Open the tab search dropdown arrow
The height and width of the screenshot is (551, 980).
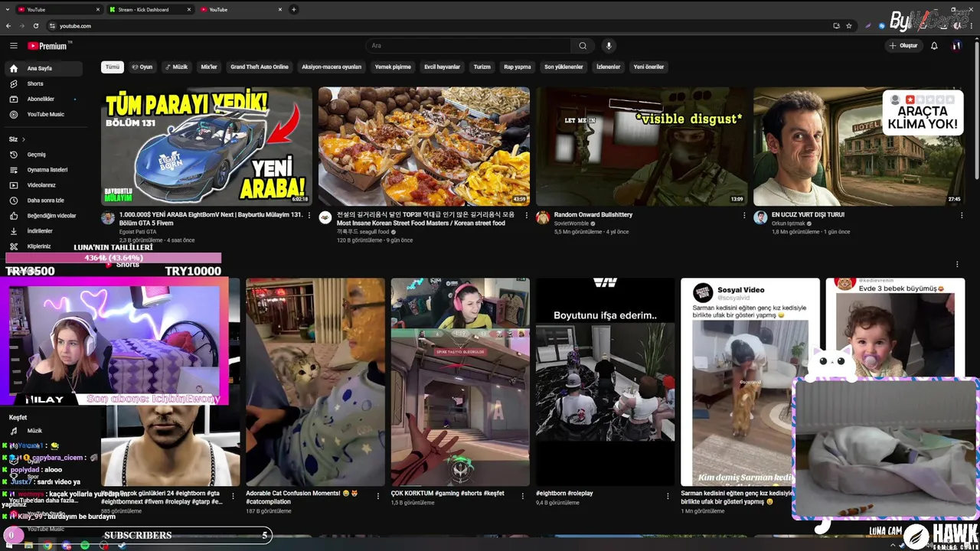pyautogui.click(x=8, y=9)
